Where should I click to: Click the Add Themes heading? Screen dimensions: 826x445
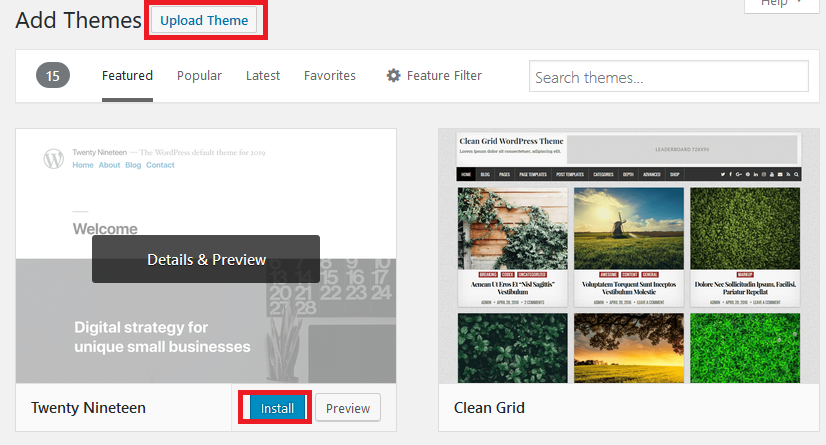point(78,21)
